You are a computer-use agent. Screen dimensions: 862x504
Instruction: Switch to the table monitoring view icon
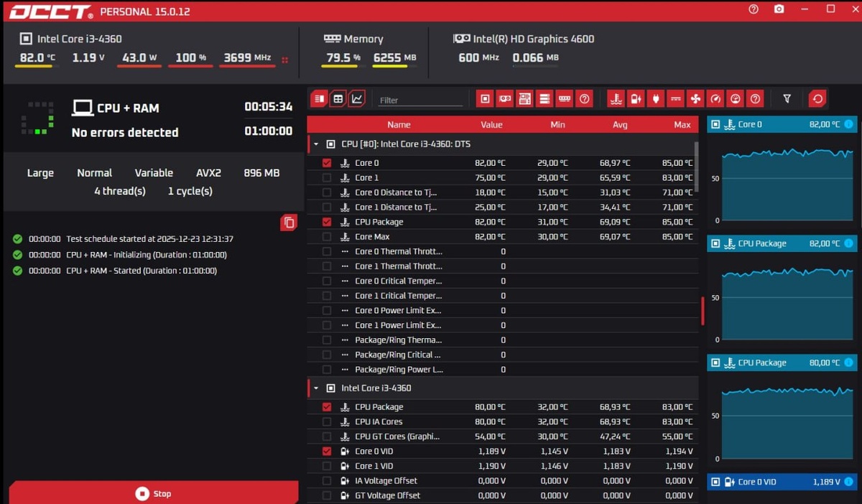pos(338,98)
